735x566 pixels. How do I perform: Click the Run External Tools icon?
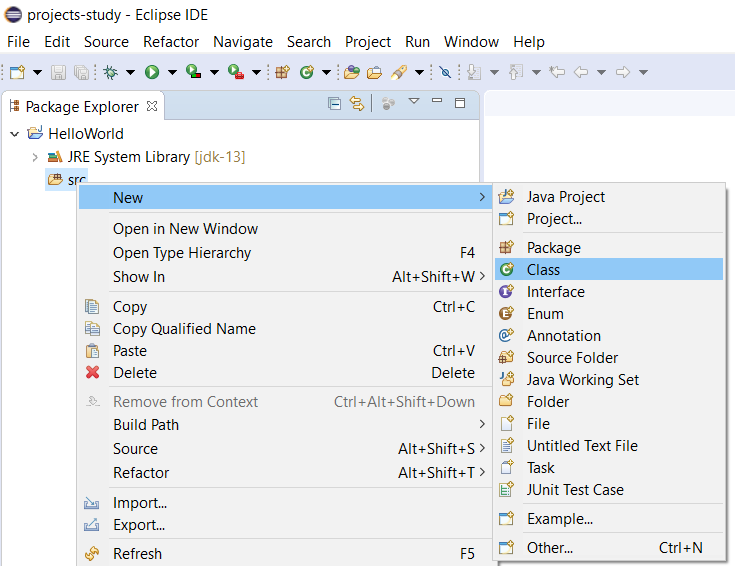pyautogui.click(x=236, y=72)
